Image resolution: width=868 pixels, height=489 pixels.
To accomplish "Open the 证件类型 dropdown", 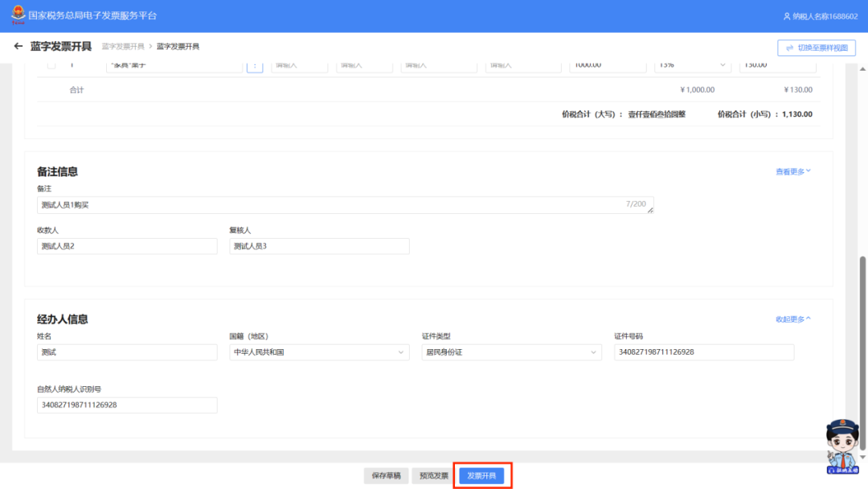I will 511,352.
